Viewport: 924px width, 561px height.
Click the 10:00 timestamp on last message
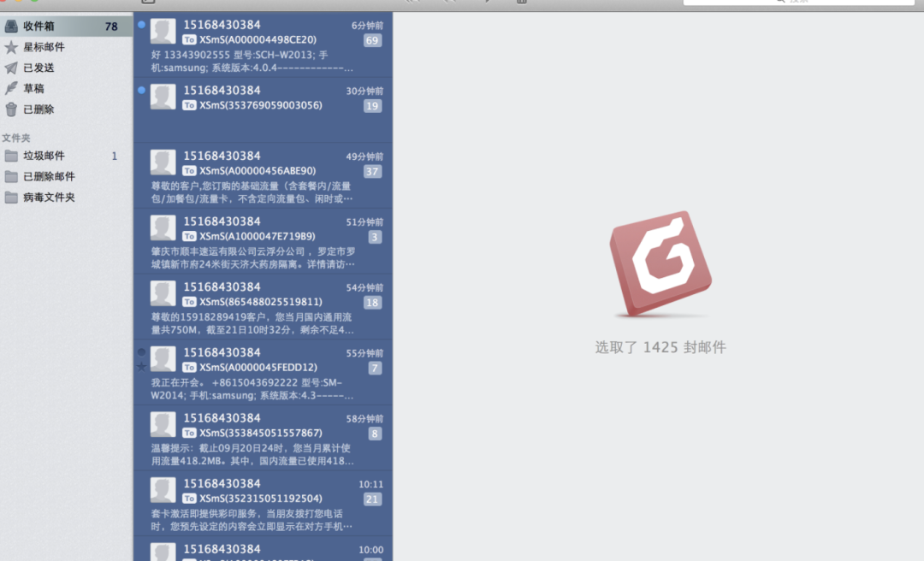click(x=370, y=550)
